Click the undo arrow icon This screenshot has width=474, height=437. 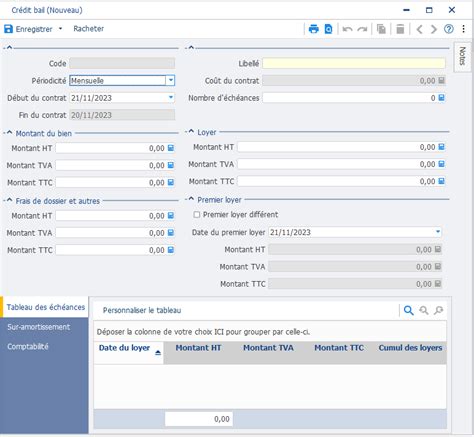tap(347, 29)
